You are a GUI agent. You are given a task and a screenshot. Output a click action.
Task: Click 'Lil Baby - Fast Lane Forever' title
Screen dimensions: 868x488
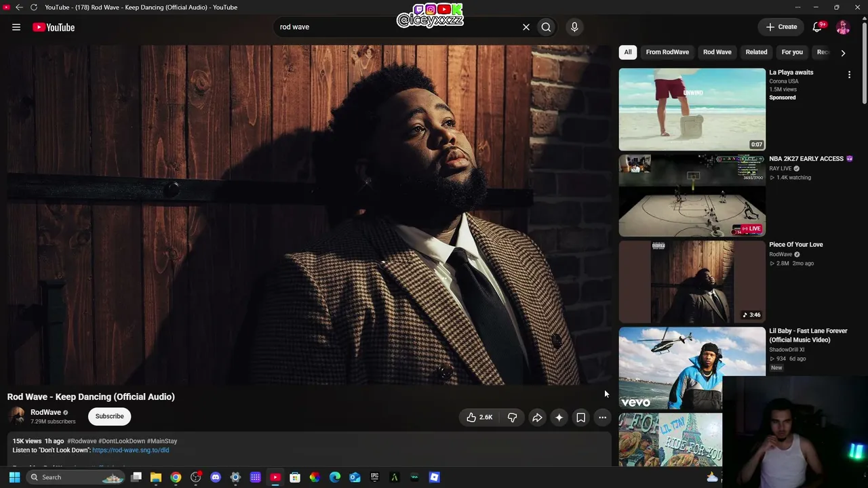tap(808, 335)
